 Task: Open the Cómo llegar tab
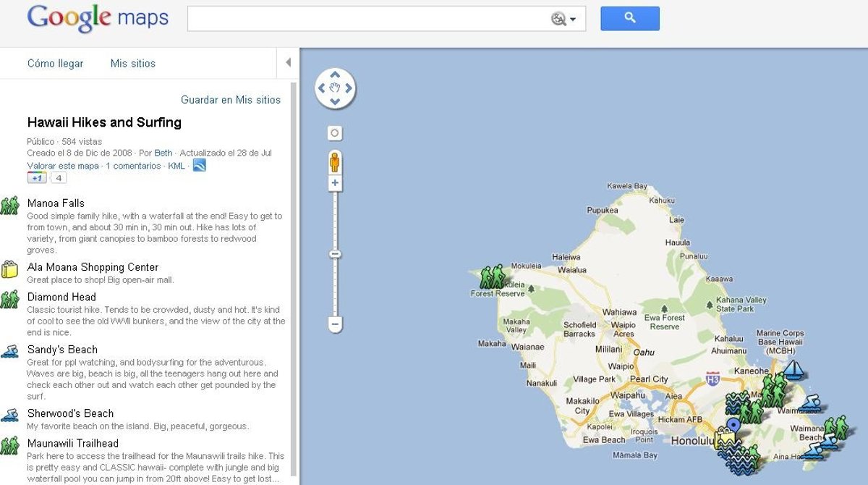point(55,64)
